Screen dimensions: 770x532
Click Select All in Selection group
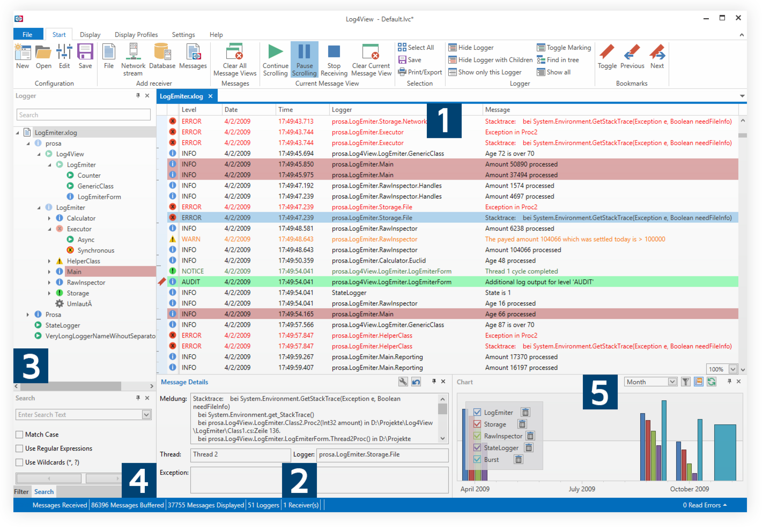pos(416,48)
